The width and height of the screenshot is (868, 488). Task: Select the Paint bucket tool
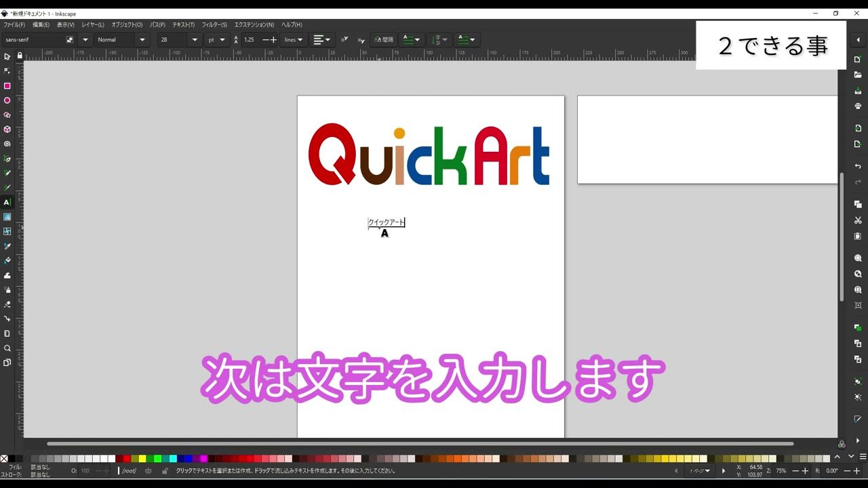[7, 260]
